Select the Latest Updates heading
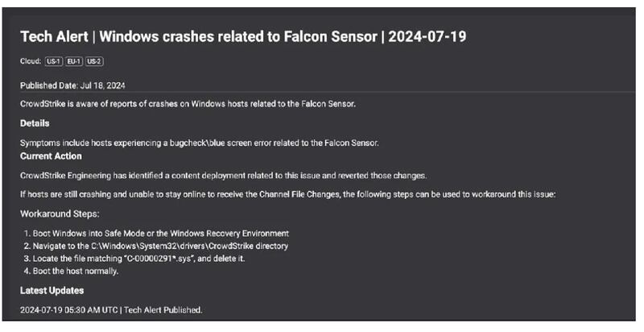This screenshot has width=644, height=332. point(52,290)
